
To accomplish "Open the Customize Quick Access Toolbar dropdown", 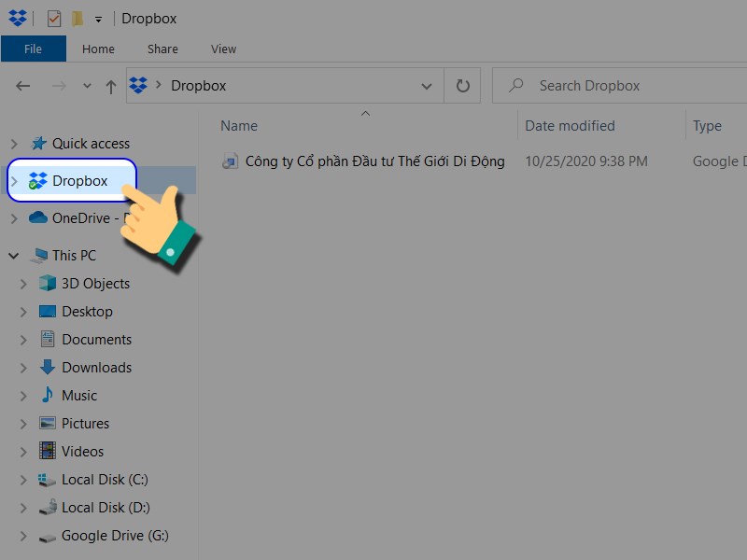I will tap(98, 19).
